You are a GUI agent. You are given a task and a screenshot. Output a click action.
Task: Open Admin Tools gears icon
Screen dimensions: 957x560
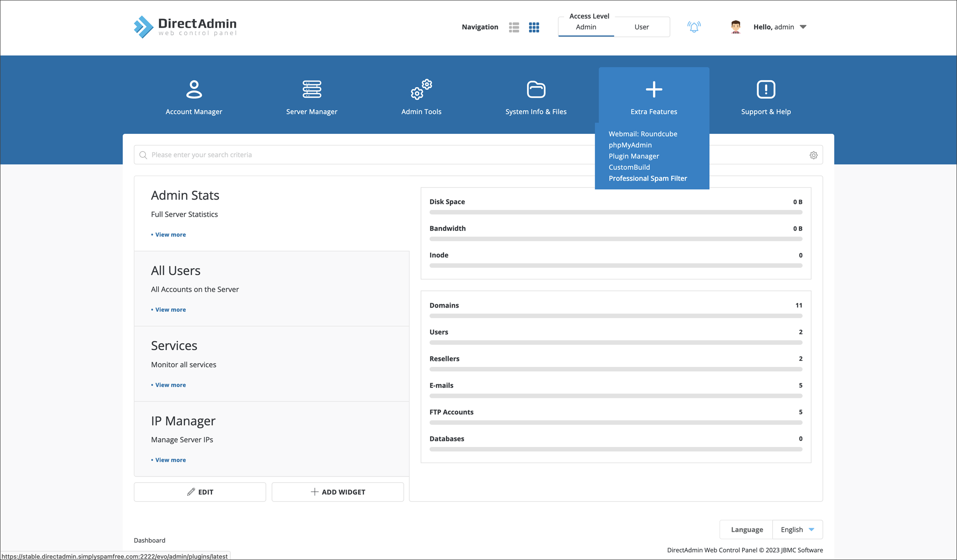pos(421,89)
